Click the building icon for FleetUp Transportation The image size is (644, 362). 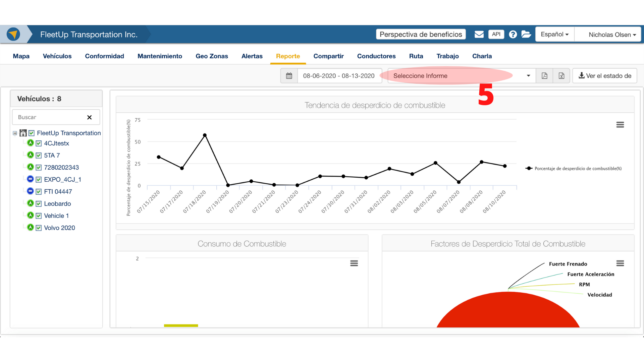(x=23, y=133)
